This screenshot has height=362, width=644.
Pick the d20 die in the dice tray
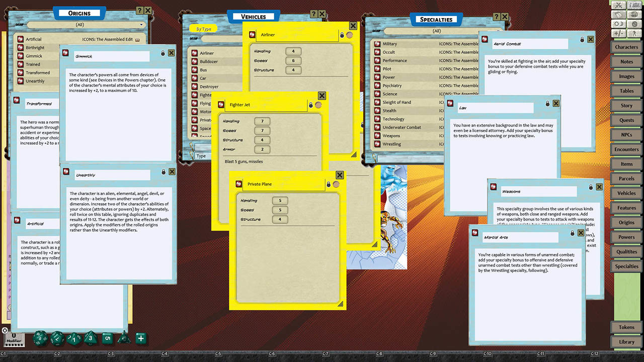[x=41, y=338]
